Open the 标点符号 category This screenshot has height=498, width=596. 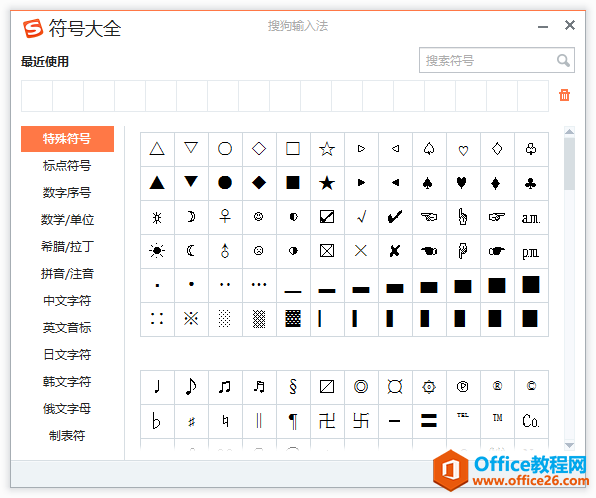[67, 166]
